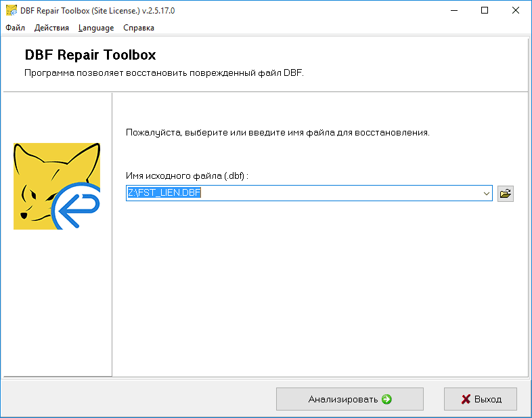The width and height of the screenshot is (532, 418).
Task: Click the DBF Repair Toolbox fox logo image
Action: [57, 186]
